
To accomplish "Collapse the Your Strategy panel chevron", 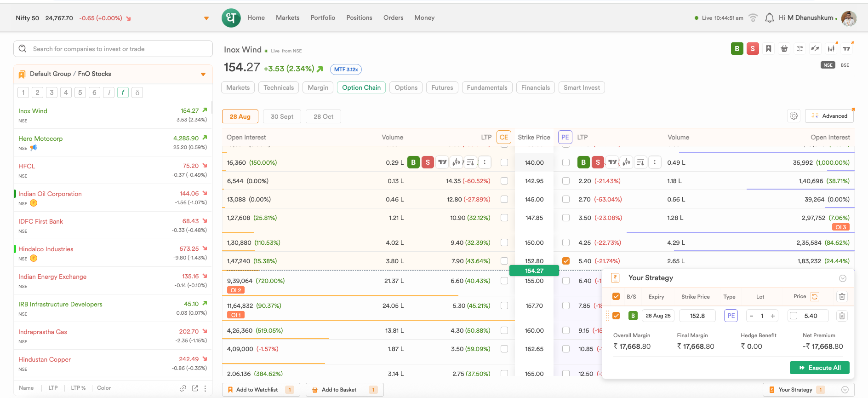I will 843,278.
